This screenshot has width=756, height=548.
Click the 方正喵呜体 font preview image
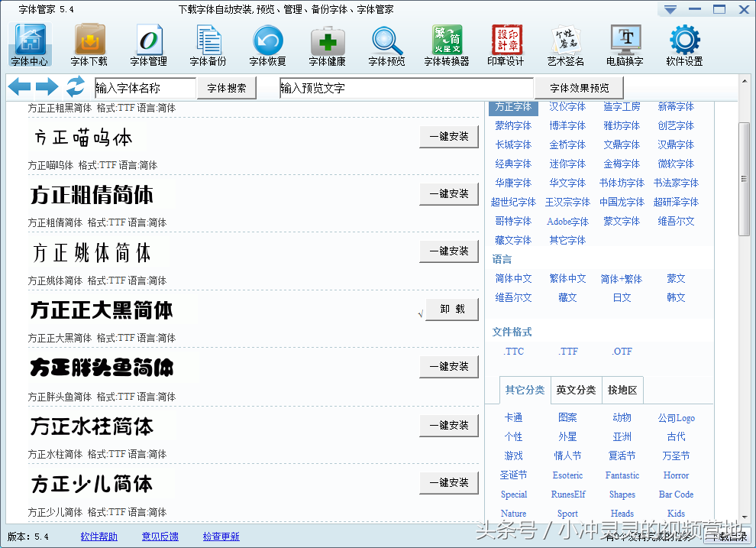pyautogui.click(x=84, y=138)
